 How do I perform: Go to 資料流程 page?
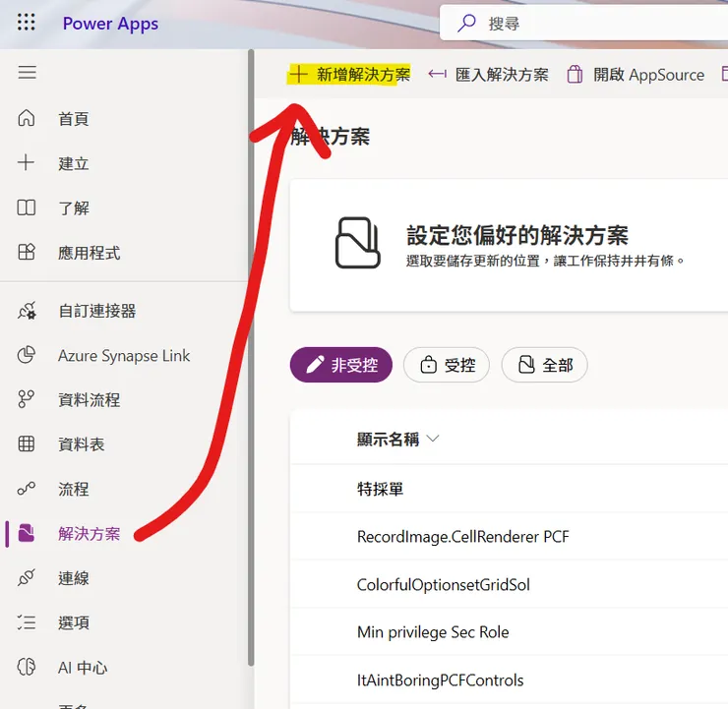[x=90, y=400]
